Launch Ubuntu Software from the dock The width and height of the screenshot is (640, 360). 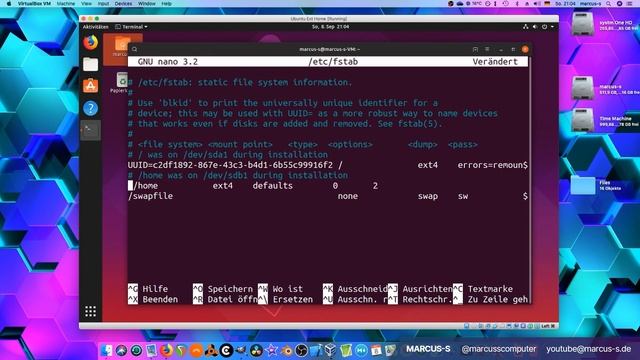point(90,86)
